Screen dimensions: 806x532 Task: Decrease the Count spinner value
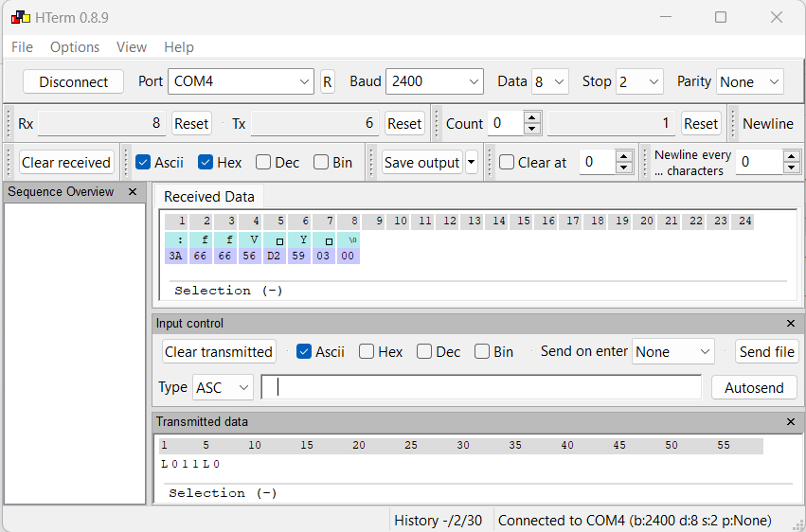(x=532, y=129)
